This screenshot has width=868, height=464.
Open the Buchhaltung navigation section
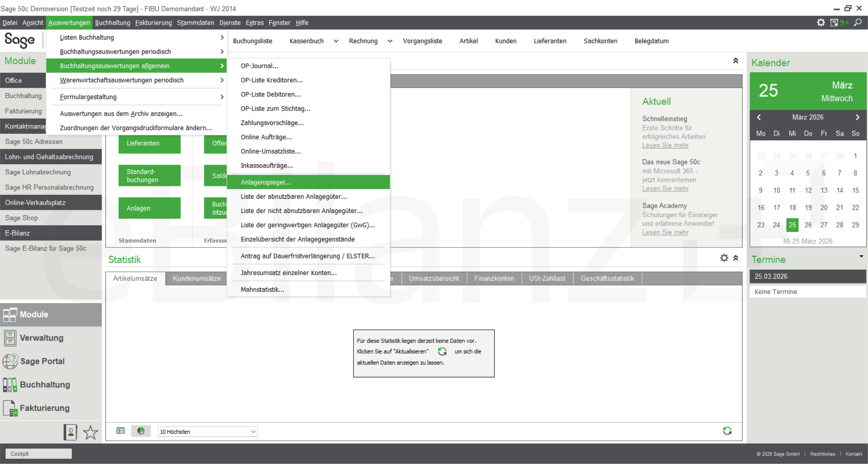click(x=51, y=385)
